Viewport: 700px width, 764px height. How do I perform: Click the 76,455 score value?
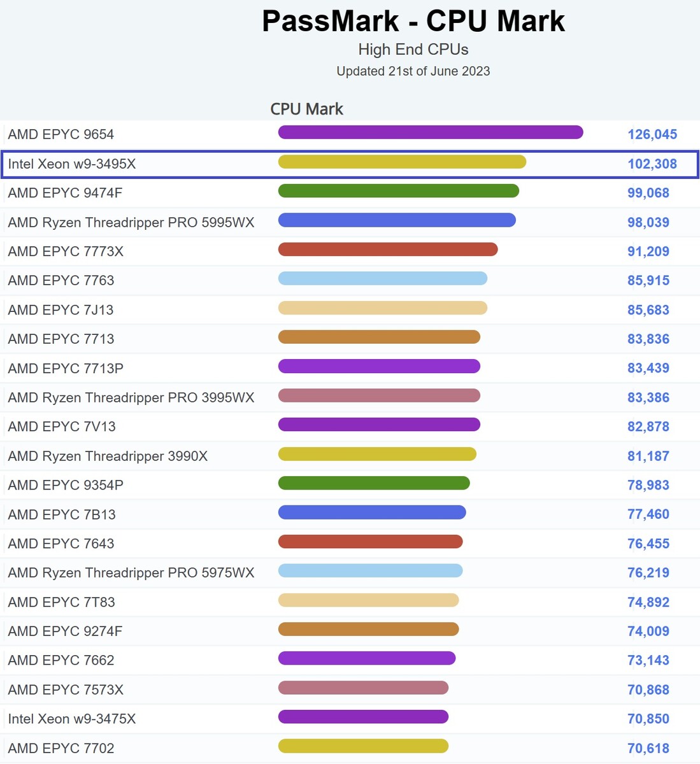648,544
